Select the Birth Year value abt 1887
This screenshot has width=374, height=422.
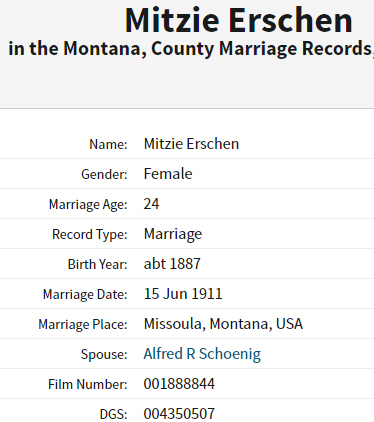(172, 264)
